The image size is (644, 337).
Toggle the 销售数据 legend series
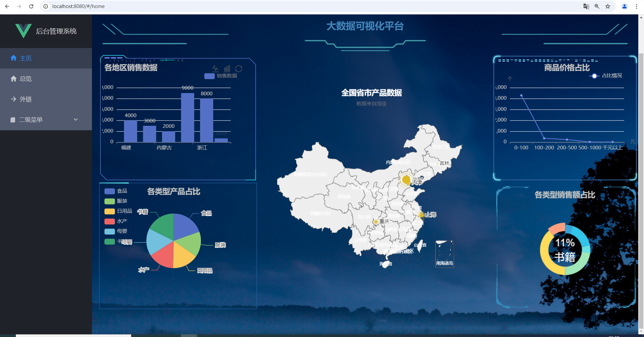[220, 76]
